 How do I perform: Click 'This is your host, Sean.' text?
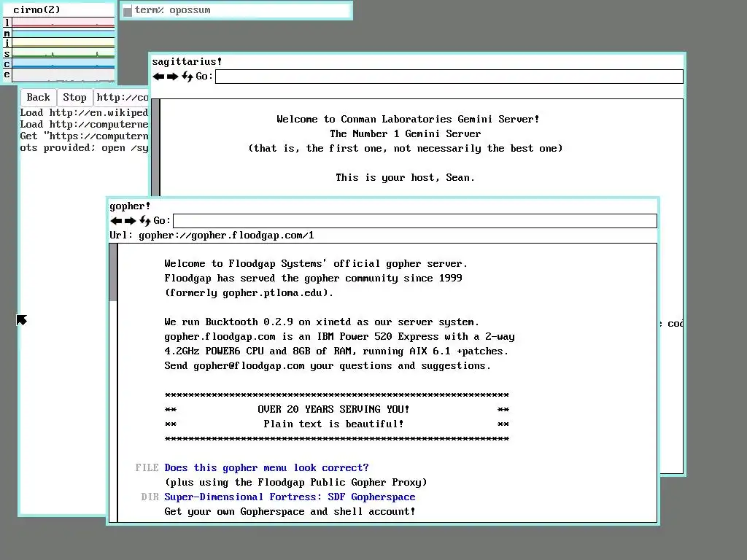coord(405,178)
